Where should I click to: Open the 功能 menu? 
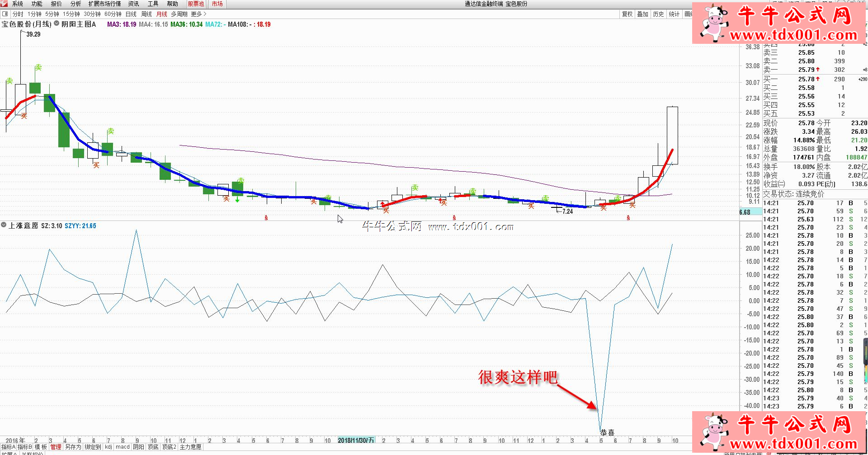pyautogui.click(x=37, y=4)
